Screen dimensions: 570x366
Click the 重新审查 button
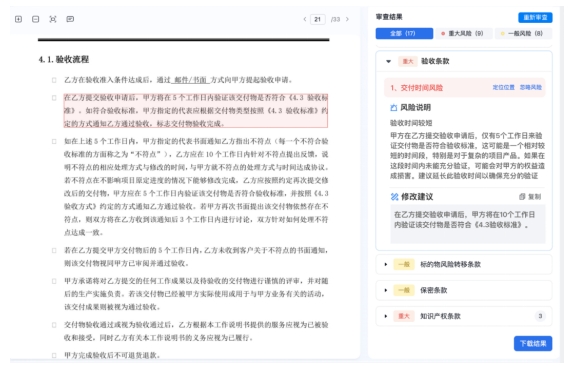tap(535, 17)
